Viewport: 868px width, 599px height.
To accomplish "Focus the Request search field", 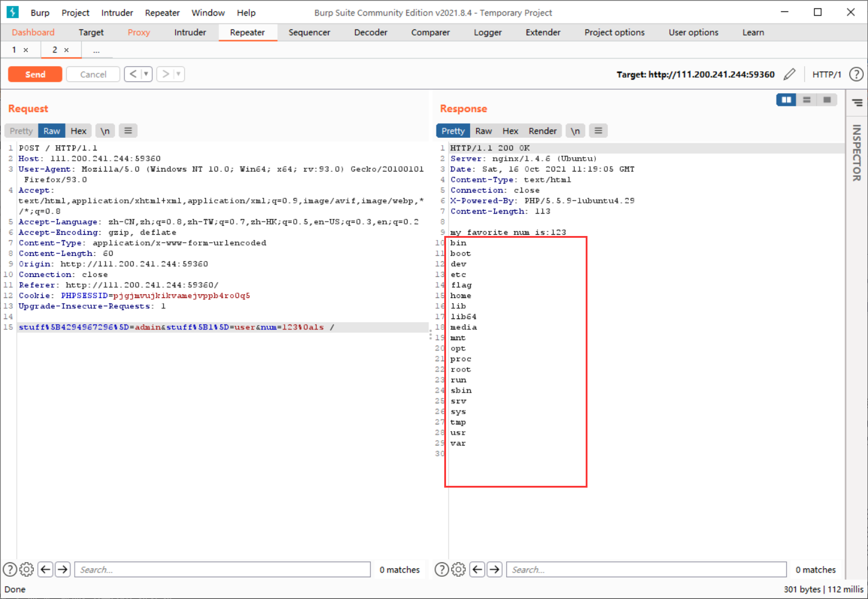I will 222,570.
